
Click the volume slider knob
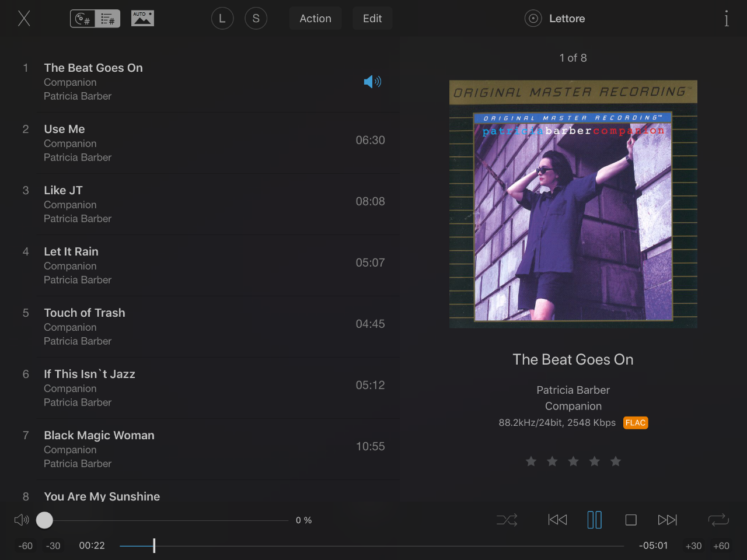(44, 520)
